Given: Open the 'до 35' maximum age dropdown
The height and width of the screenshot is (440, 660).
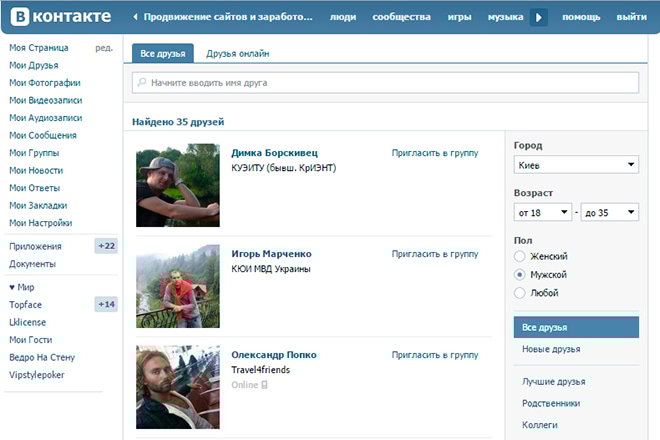Looking at the screenshot, I should [x=609, y=212].
